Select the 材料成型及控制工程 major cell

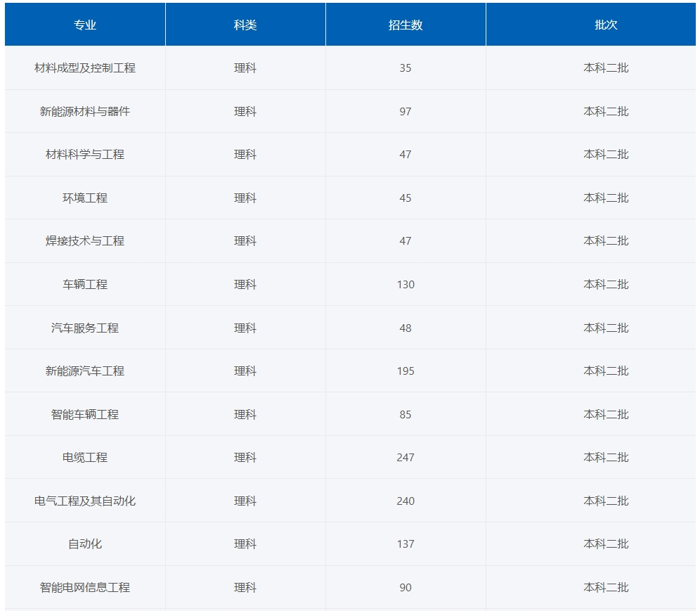[x=85, y=68]
